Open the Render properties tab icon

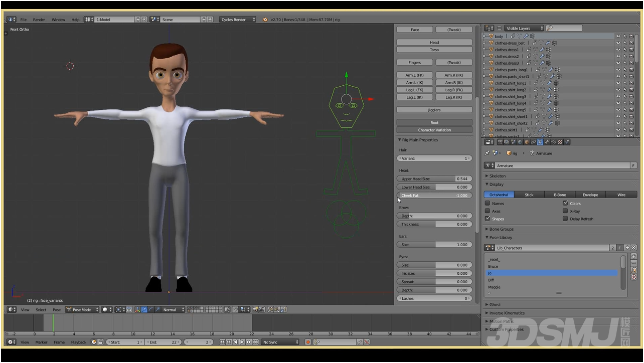tap(501, 142)
